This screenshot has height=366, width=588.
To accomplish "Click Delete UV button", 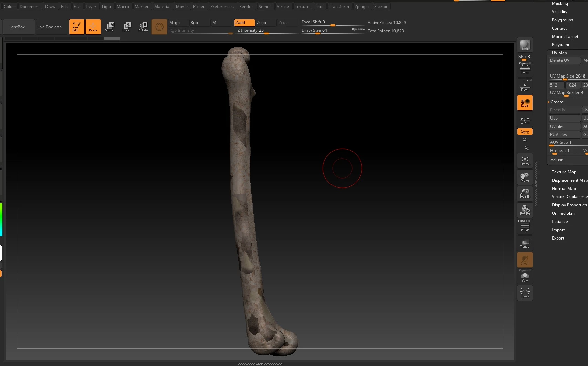I will coord(565,60).
